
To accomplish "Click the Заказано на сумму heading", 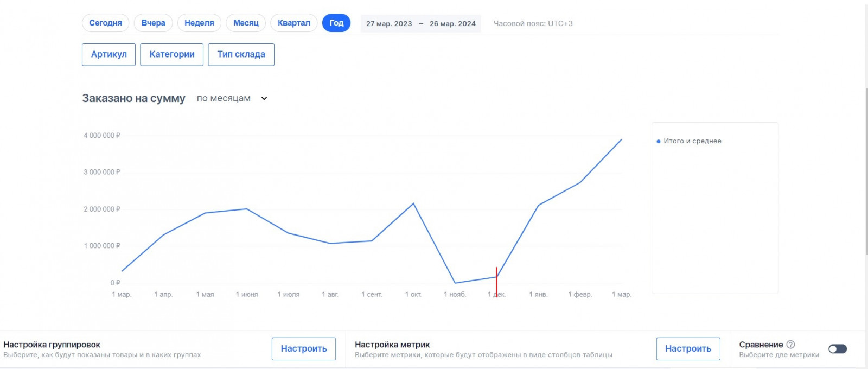I will (x=133, y=98).
